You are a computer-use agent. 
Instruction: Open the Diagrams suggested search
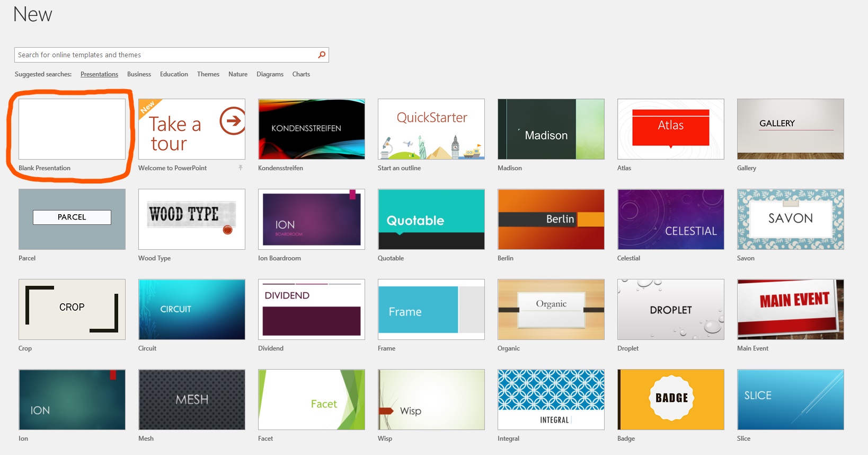270,74
